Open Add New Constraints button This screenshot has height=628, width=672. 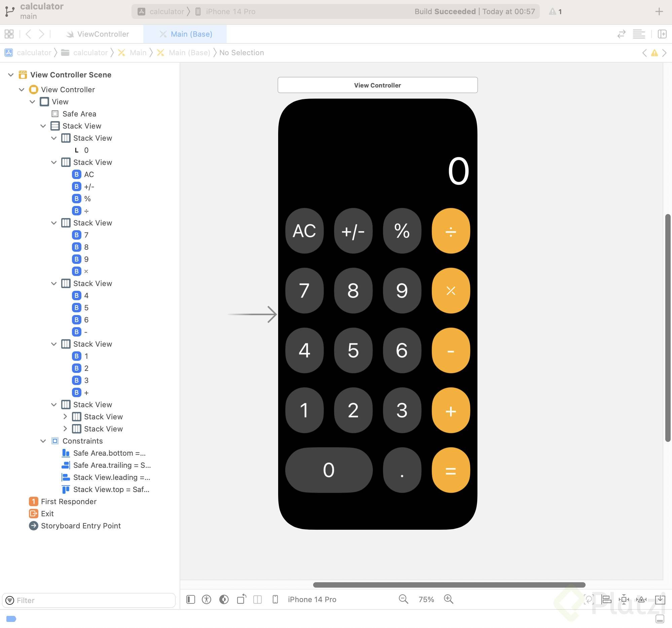(624, 599)
